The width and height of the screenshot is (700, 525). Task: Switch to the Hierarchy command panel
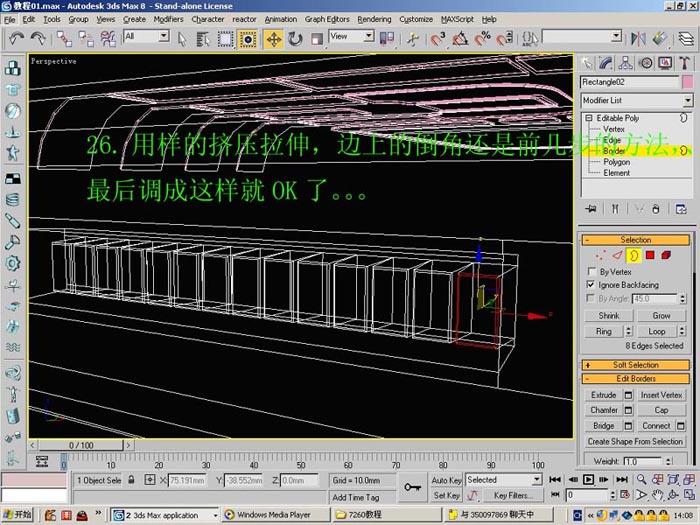tap(625, 63)
